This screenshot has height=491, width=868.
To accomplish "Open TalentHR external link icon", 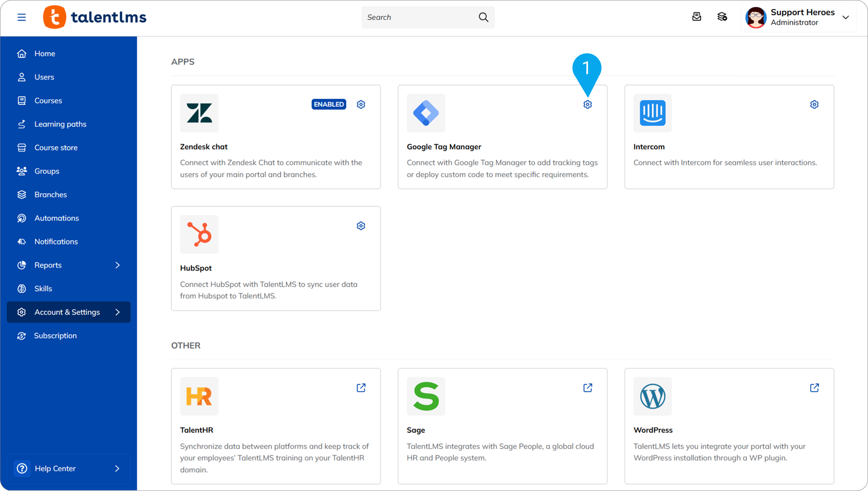I will pos(361,388).
